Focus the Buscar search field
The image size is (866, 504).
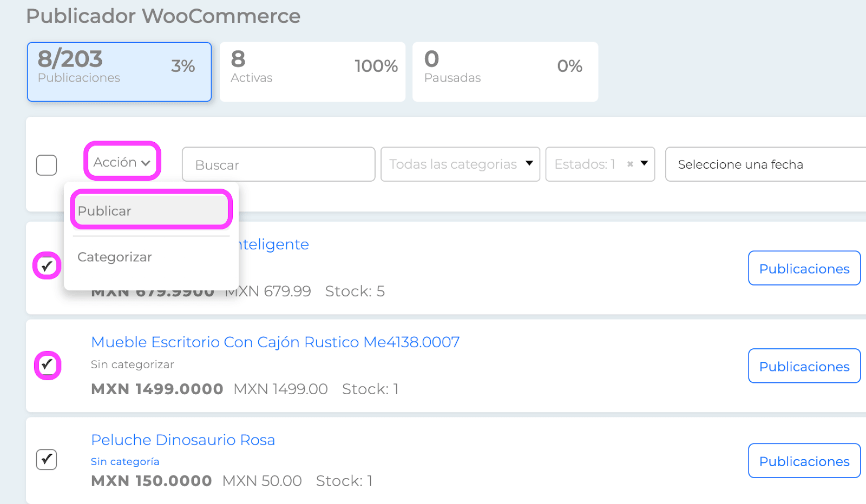pos(279,164)
